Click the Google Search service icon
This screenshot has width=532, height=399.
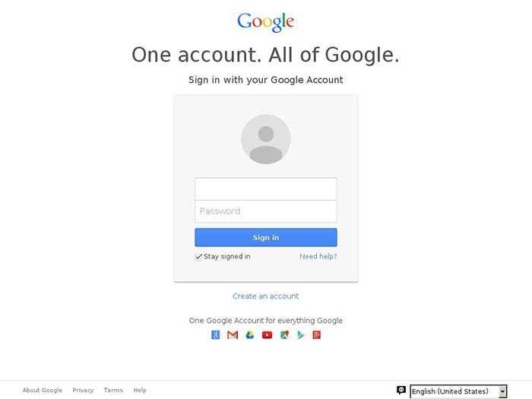tap(215, 335)
